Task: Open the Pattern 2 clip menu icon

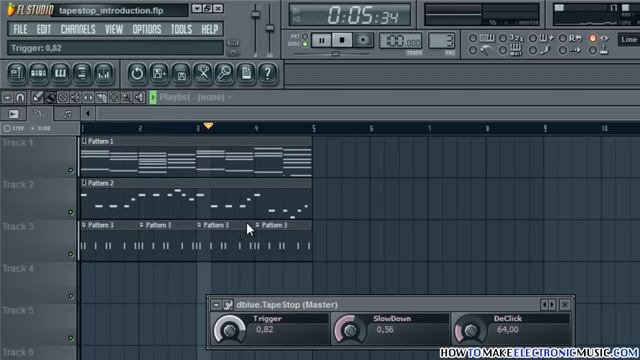Action: tap(84, 183)
